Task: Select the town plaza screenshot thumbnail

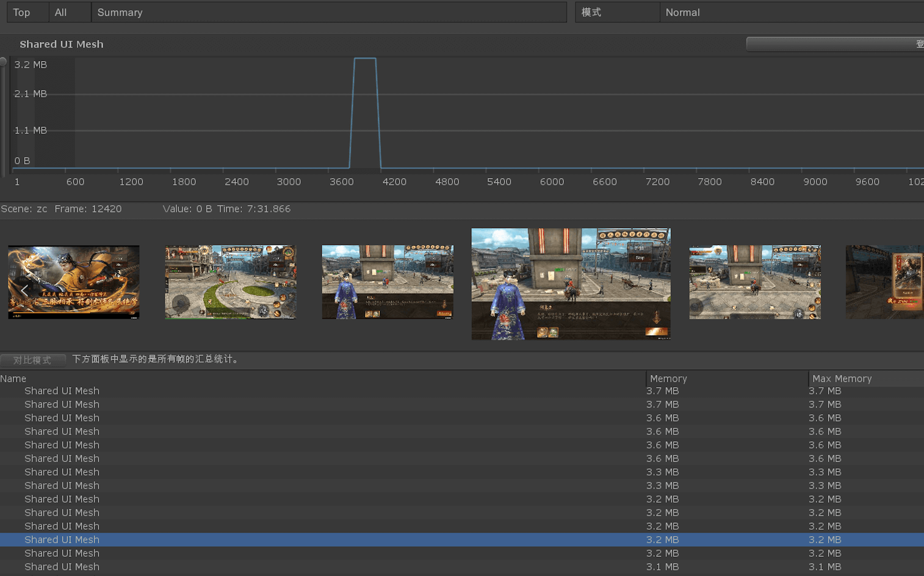Action: [x=230, y=282]
